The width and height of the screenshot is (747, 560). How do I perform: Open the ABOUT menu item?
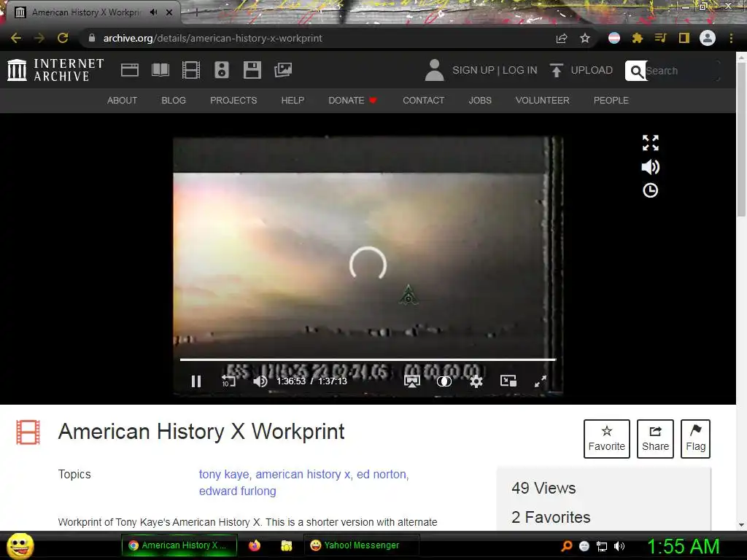pyautogui.click(x=122, y=101)
